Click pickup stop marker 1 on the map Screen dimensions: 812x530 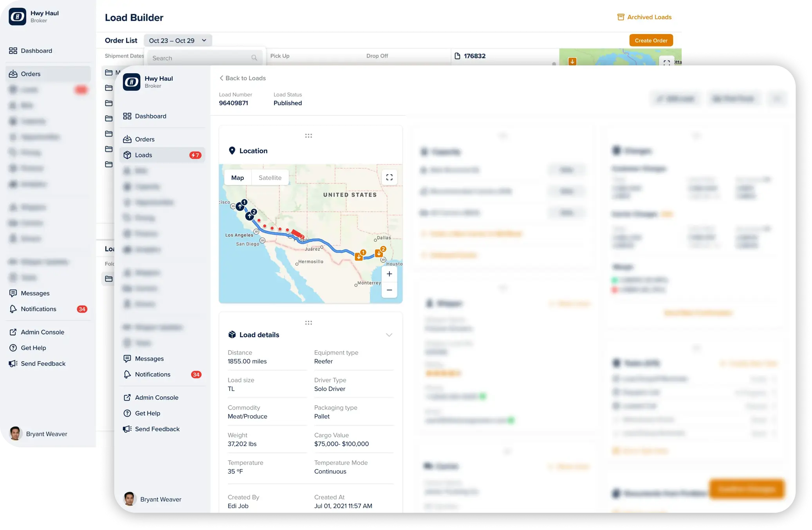[x=240, y=206]
